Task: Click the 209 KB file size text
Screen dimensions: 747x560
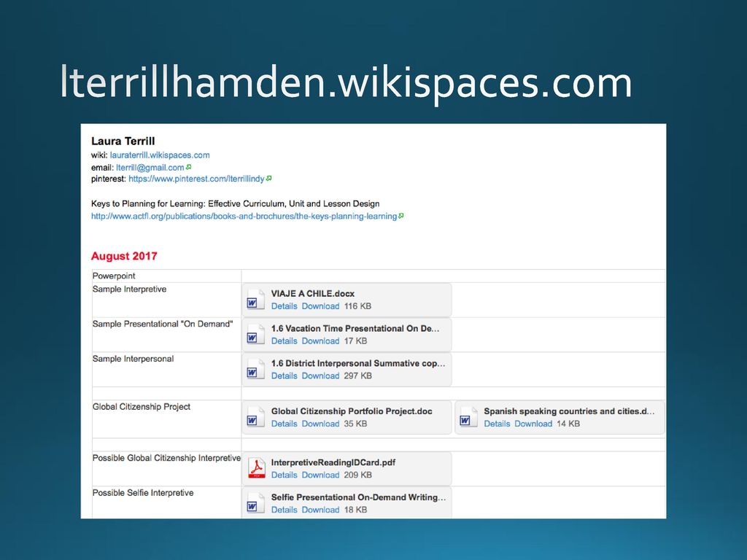Action: click(x=358, y=475)
